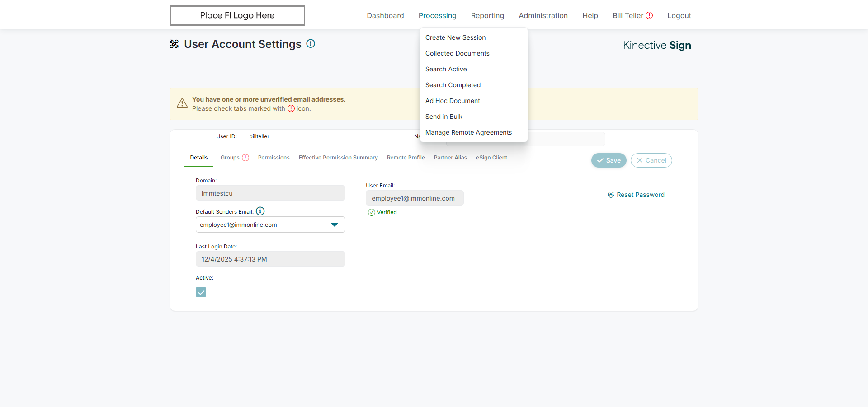Click the alert icon next to Bill Teller
Viewport: 868px width, 407px height.
point(649,15)
